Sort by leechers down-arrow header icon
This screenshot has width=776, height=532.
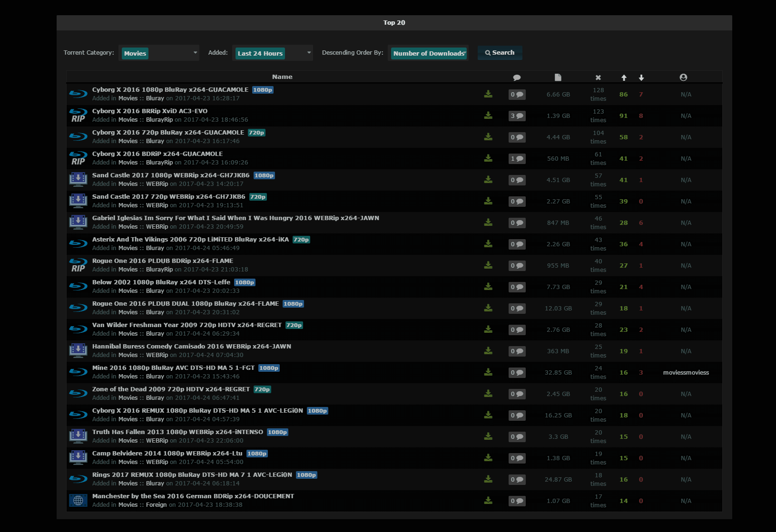[641, 77]
